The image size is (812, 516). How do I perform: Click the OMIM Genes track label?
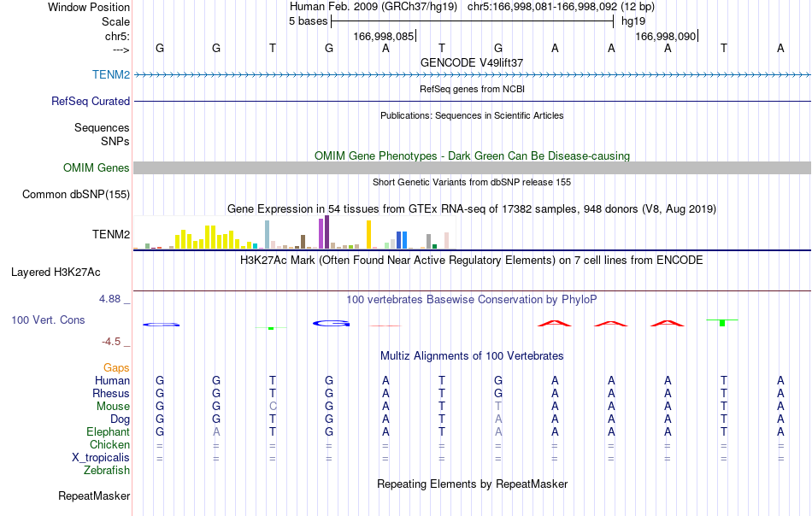[x=97, y=167]
